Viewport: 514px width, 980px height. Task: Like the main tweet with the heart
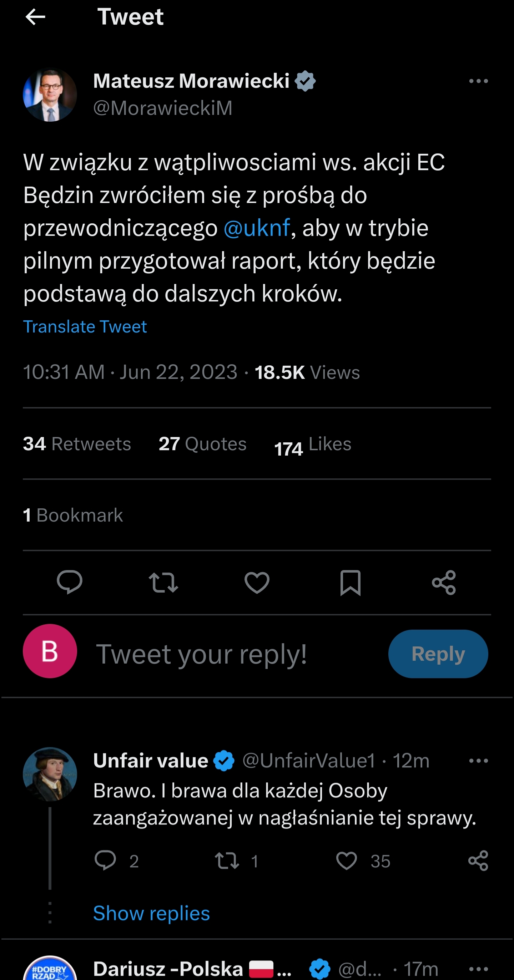(257, 582)
